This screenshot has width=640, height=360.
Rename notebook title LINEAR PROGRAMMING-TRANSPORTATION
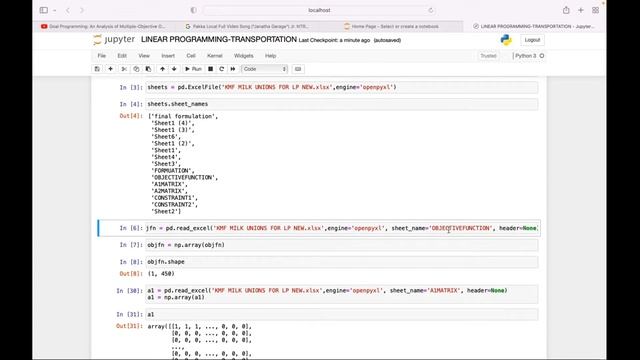click(219, 40)
